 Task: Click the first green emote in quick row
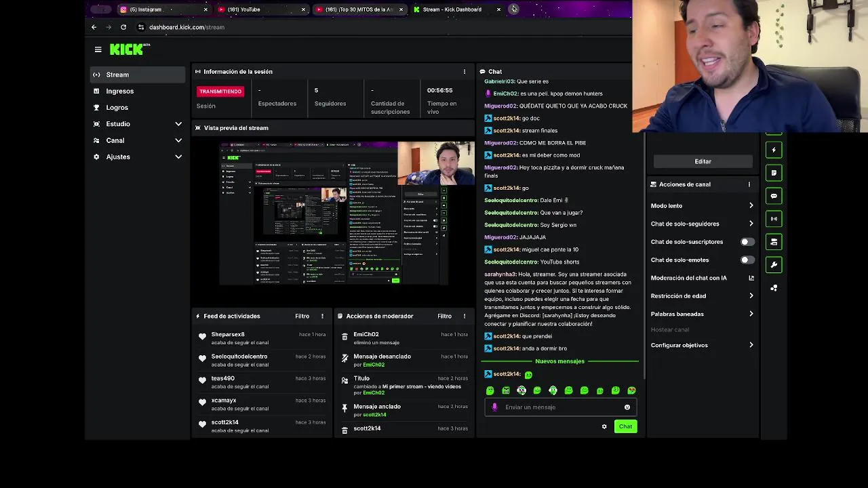(490, 390)
